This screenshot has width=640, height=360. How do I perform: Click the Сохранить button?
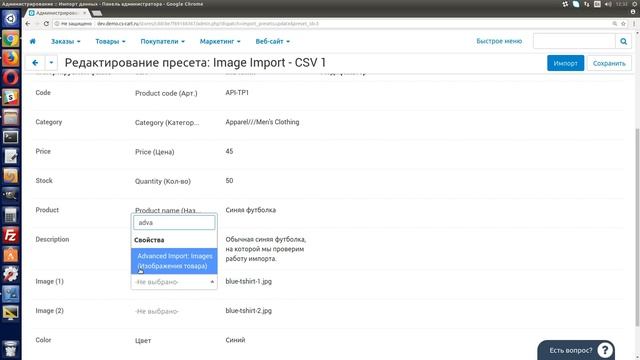coord(609,63)
